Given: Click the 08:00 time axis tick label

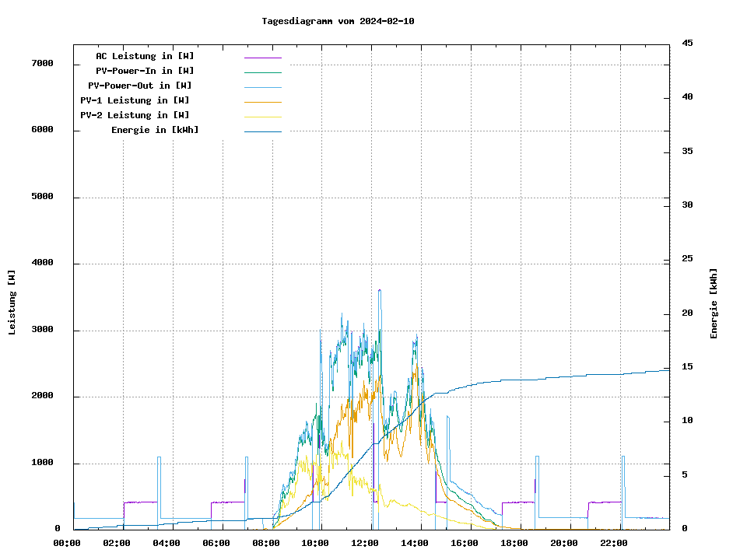Looking at the screenshot, I should (x=265, y=543).
